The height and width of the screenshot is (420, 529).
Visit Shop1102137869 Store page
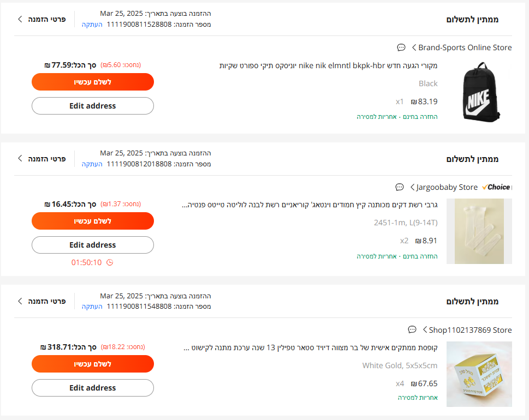click(467, 330)
